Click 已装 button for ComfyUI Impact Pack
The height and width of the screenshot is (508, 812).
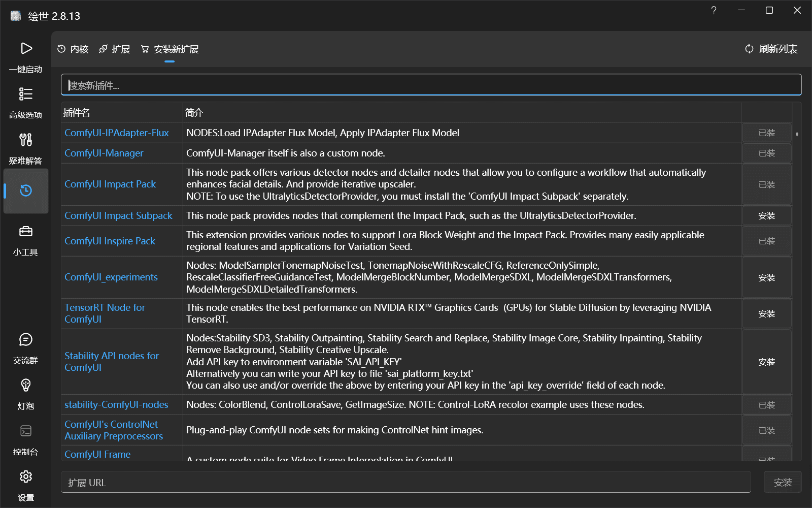click(766, 184)
